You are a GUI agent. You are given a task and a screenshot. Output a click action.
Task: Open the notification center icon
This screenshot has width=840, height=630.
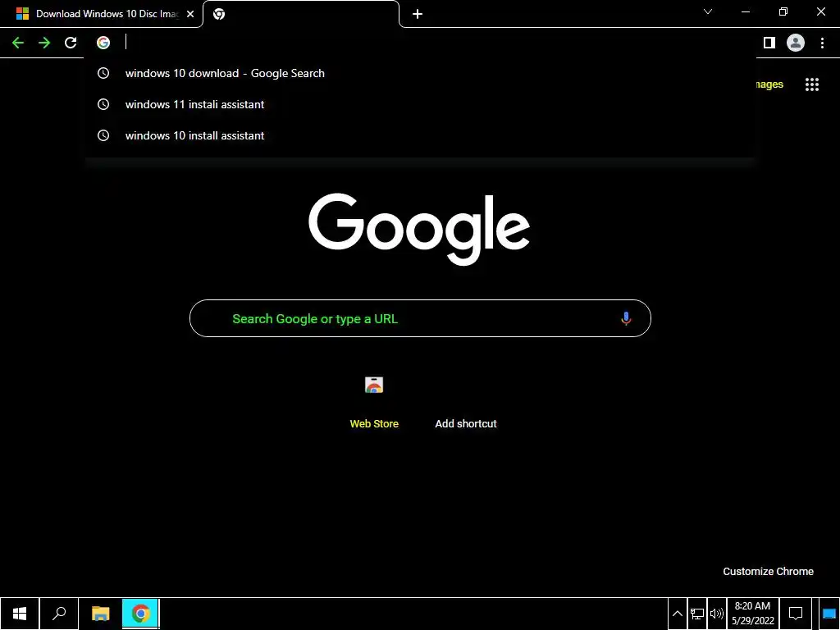(796, 614)
